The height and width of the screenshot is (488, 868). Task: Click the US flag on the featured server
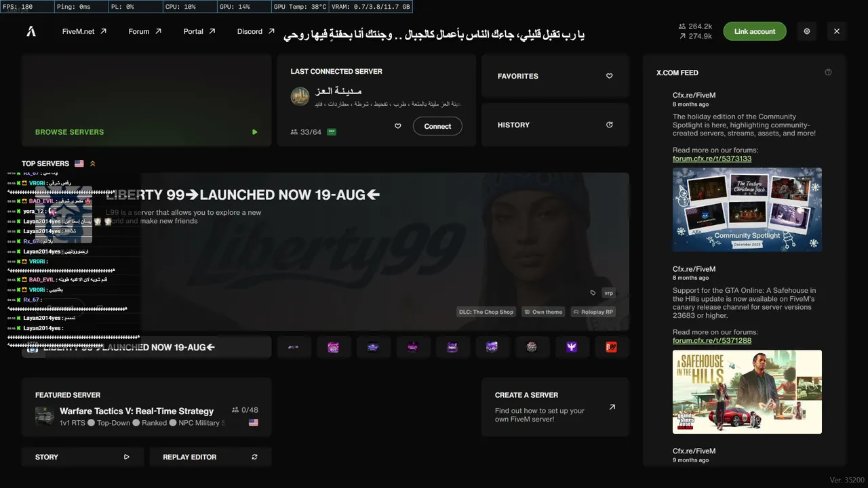coord(254,422)
